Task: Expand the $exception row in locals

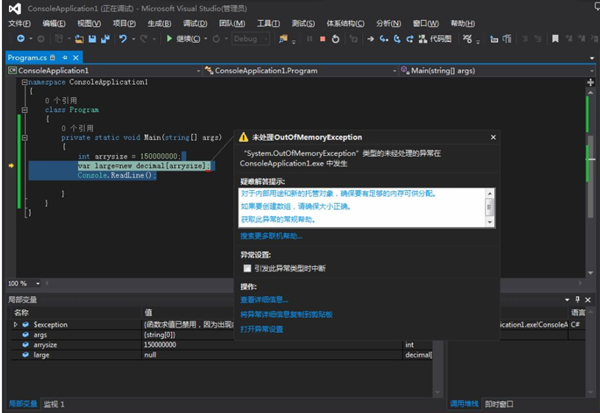Action: pos(15,324)
